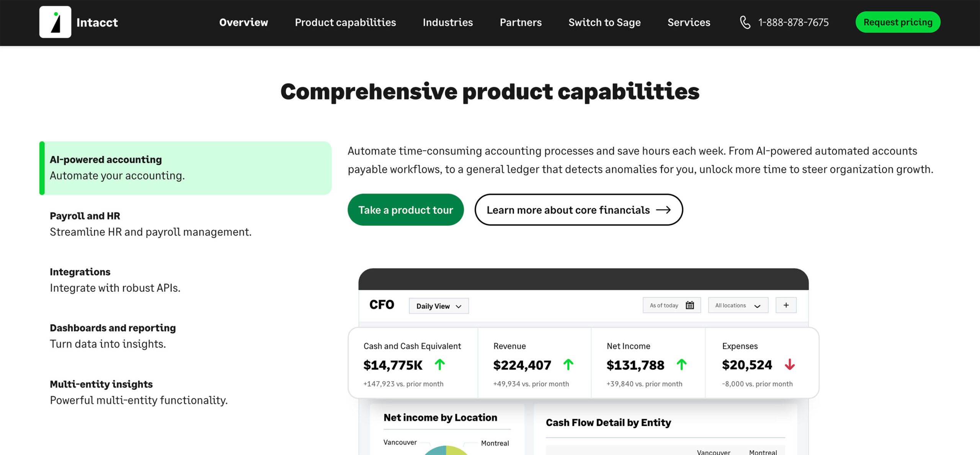Open the Overview nav item
The image size is (980, 455).
click(243, 22)
